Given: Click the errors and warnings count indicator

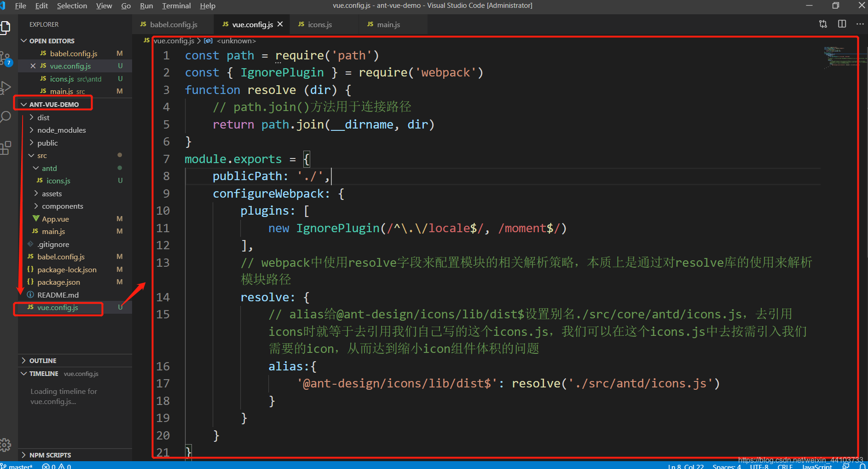Looking at the screenshot, I should tap(56, 466).
